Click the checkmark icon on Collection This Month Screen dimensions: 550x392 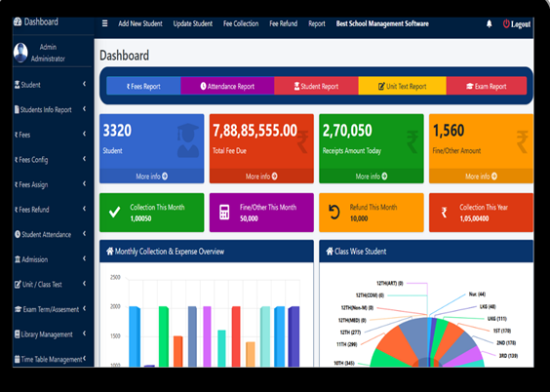114,213
